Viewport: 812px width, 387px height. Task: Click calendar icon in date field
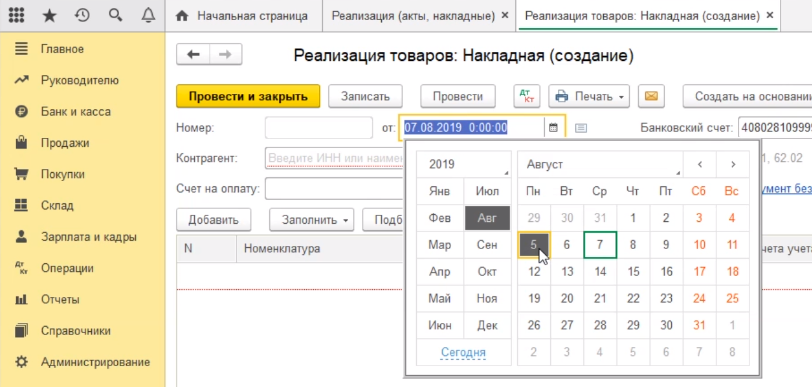coord(553,127)
